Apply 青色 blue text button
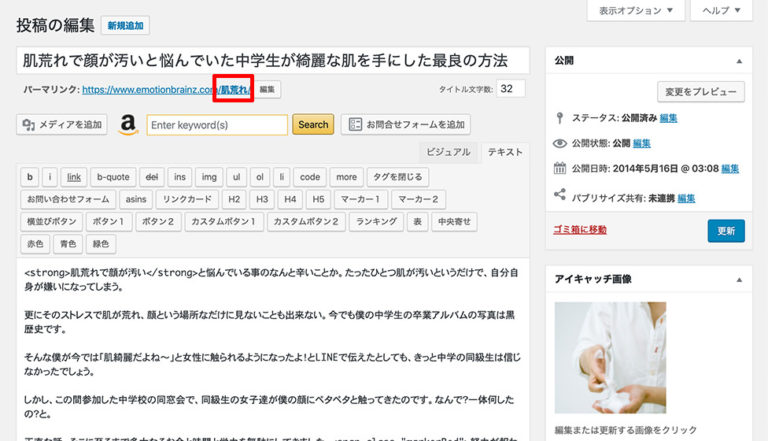The width and height of the screenshot is (768, 441). 68,244
